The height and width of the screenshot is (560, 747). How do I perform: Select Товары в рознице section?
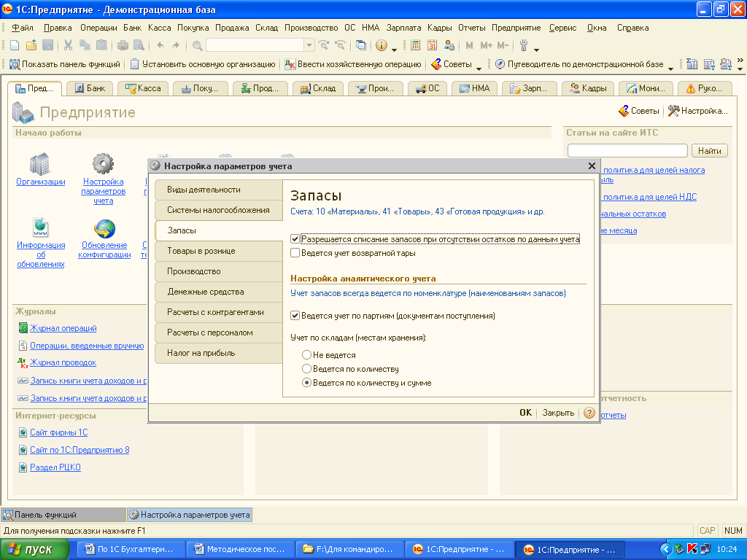(219, 251)
